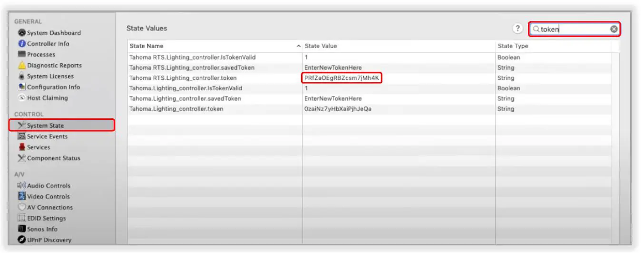This screenshot has width=644, height=253.
Task: Click the Diagnostic Reports warning icon
Action: [22, 66]
